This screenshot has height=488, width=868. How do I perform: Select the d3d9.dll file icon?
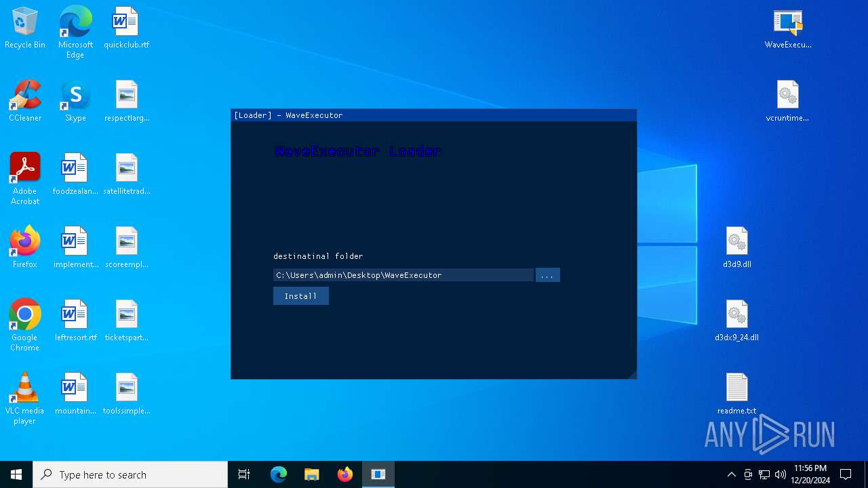pos(737,248)
